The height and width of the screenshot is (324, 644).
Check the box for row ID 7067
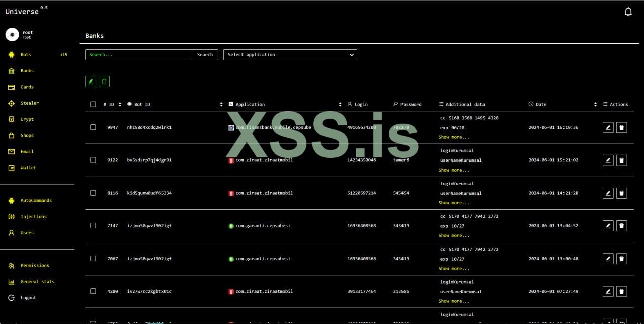[x=93, y=258]
